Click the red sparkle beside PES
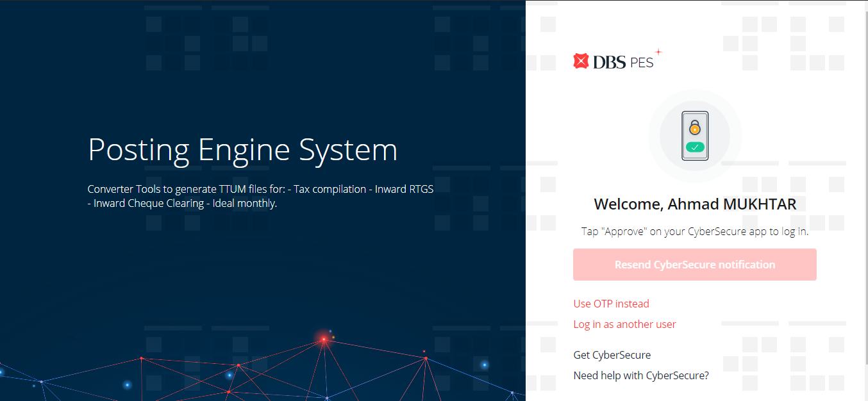 [658, 52]
